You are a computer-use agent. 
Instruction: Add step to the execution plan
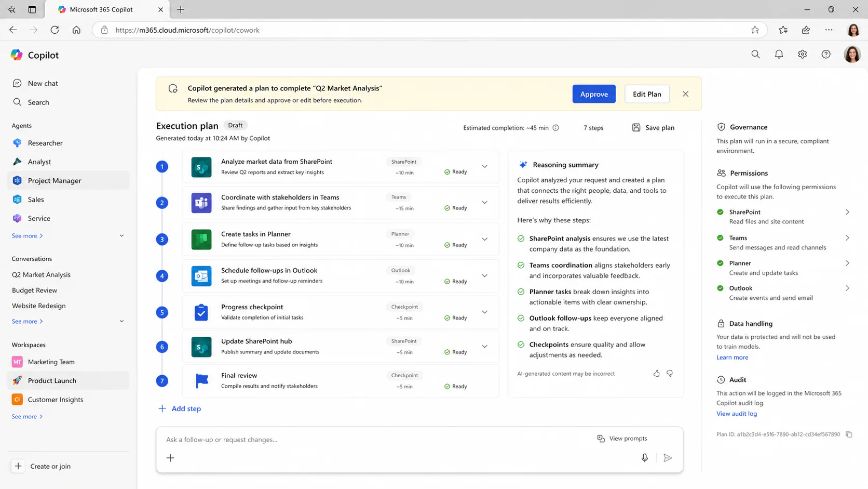click(180, 408)
